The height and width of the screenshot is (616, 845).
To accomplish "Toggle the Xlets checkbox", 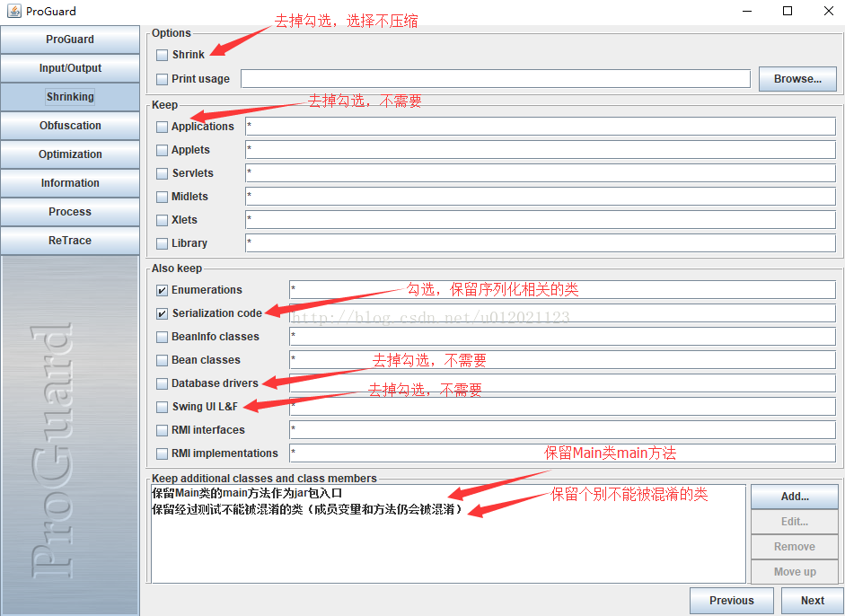I will point(162,220).
